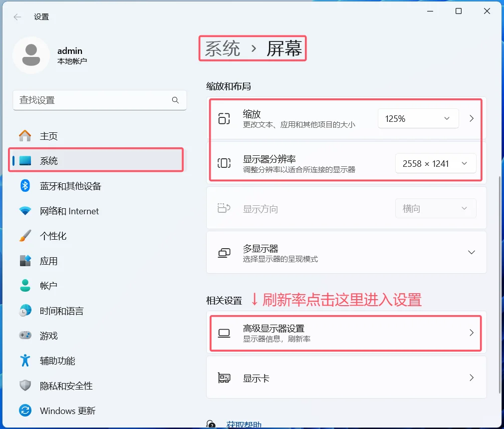
Task: Click the 辅助功能 accessibility icon
Action: [24, 361]
